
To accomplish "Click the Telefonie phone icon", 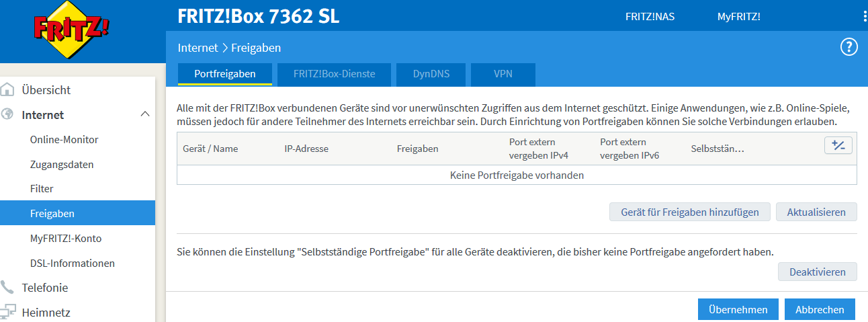I will tap(7, 287).
